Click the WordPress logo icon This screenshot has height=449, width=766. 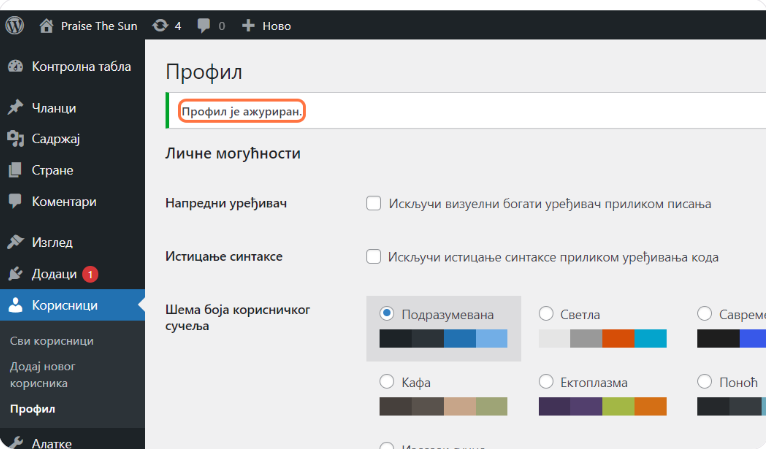tap(15, 25)
